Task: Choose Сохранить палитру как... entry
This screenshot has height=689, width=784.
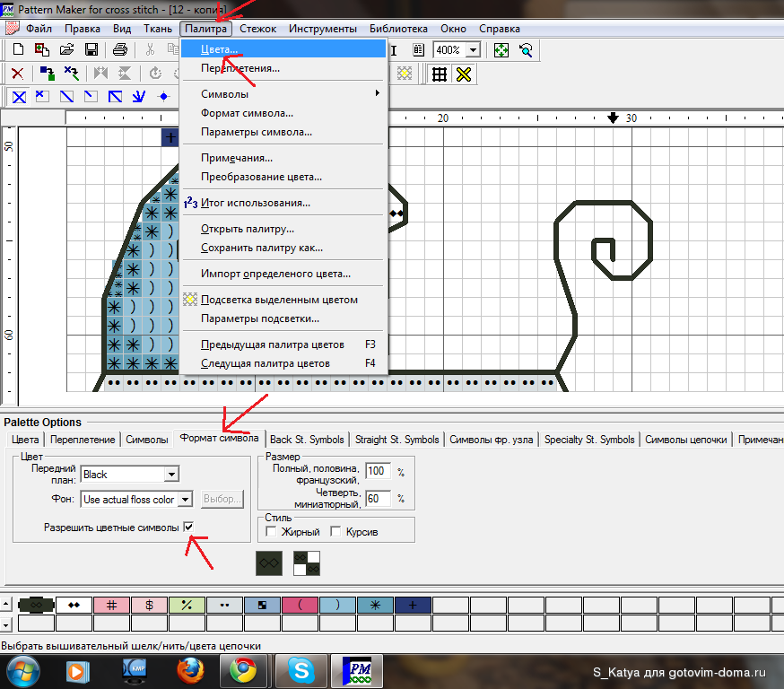Action: pos(283,248)
